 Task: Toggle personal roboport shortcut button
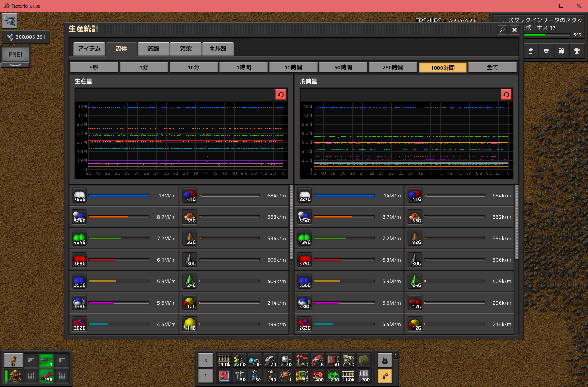tap(385, 361)
